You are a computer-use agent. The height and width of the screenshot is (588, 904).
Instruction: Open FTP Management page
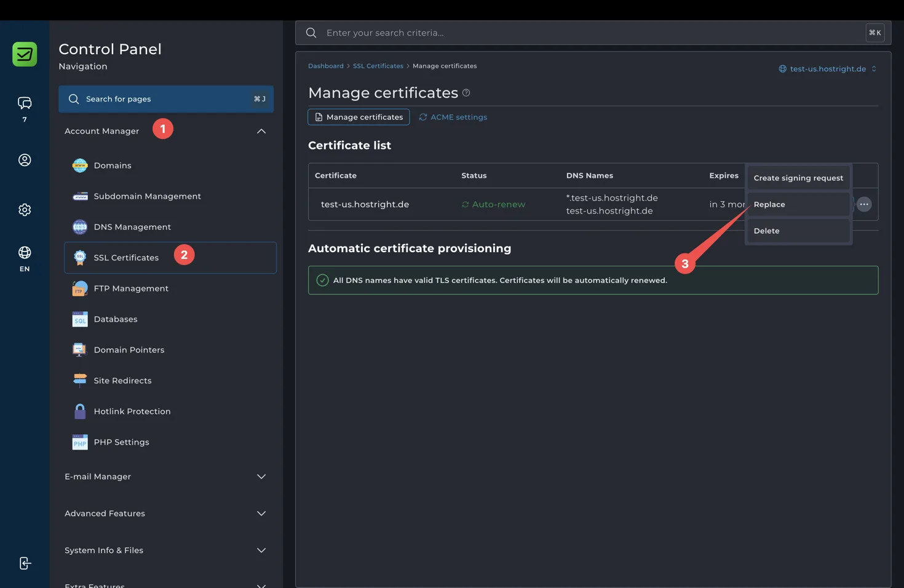point(170,288)
